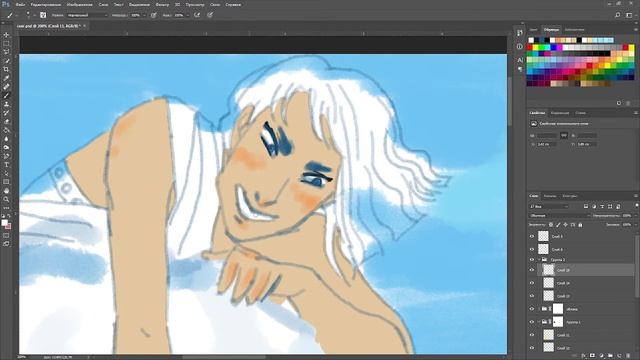Select the Path Selection tool
640x360 pixels.
pyautogui.click(x=6, y=173)
